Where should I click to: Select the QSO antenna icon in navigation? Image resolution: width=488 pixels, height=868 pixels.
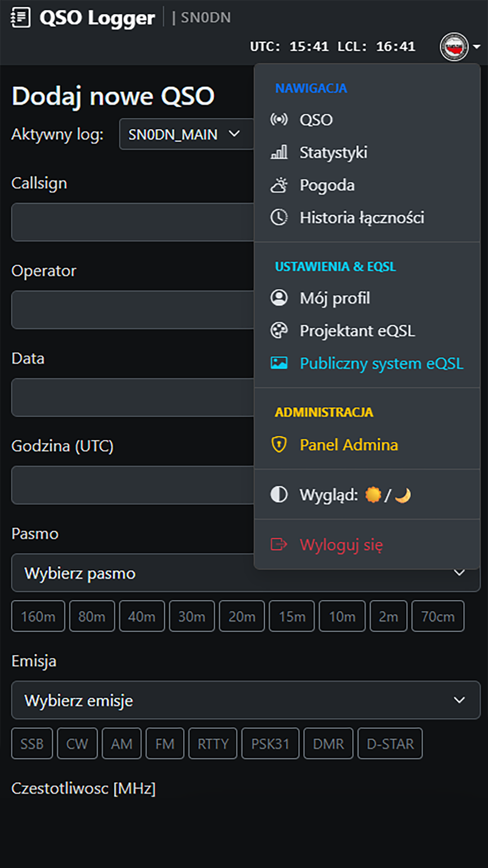pos(279,120)
